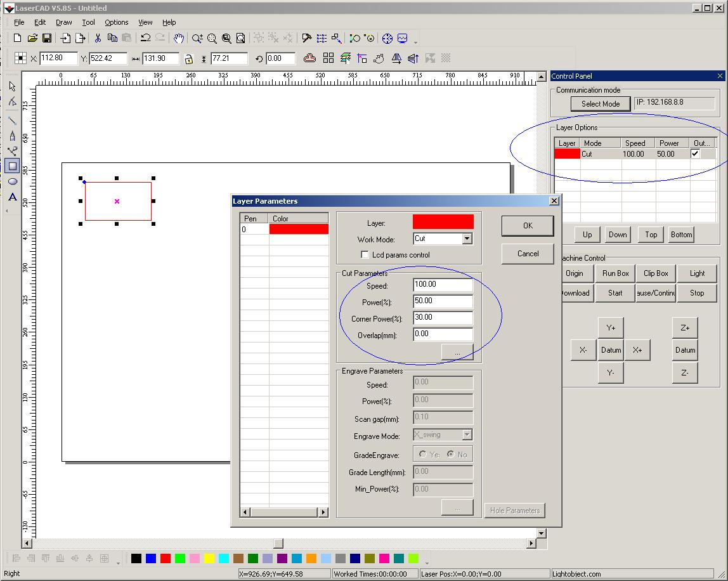This screenshot has width=728, height=581.
Task: Pick the yellow swatch in color palette
Action: (x=209, y=558)
